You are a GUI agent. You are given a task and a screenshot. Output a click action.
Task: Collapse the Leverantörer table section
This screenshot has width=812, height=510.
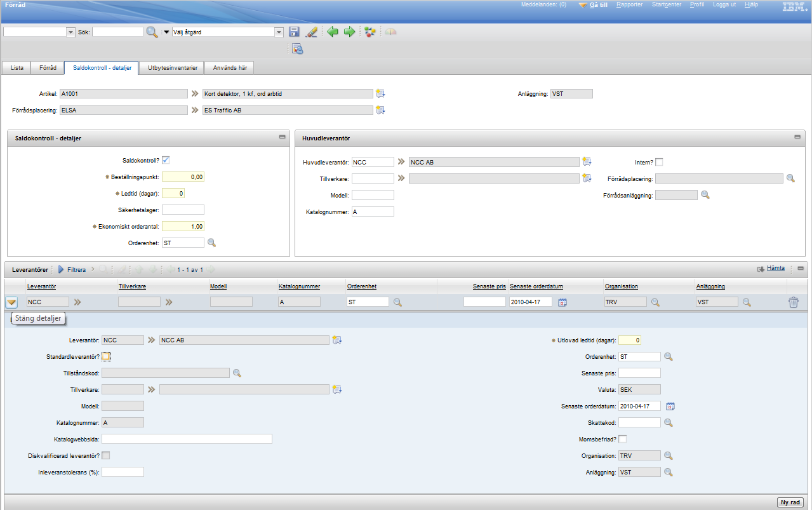801,269
